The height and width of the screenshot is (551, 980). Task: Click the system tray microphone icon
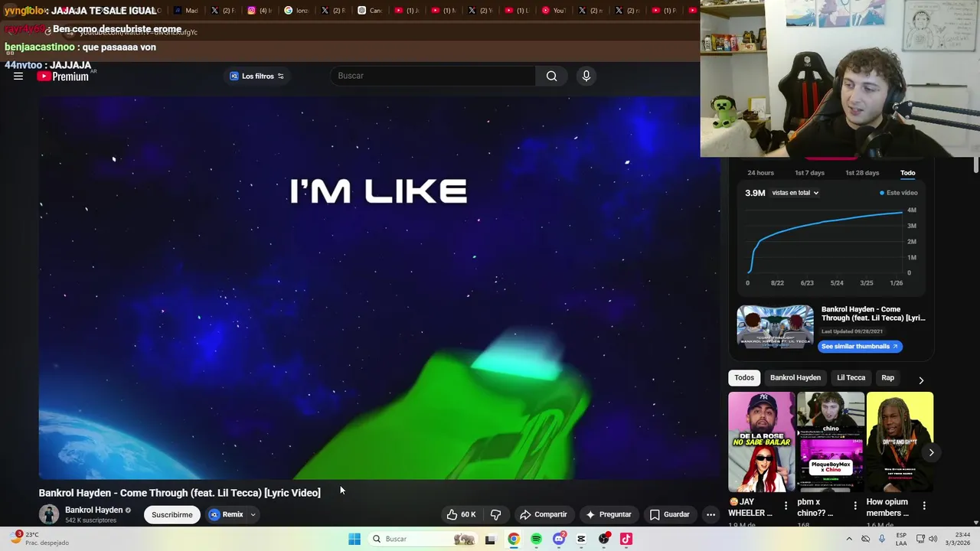click(882, 539)
